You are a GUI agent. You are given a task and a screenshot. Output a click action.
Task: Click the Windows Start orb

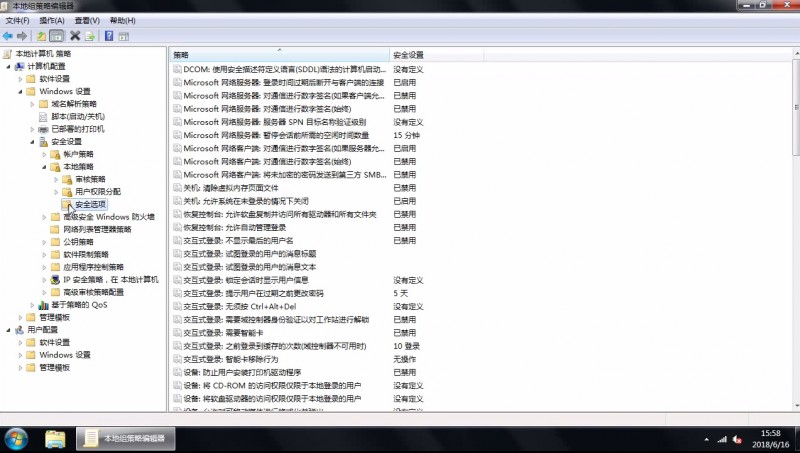coord(16,439)
